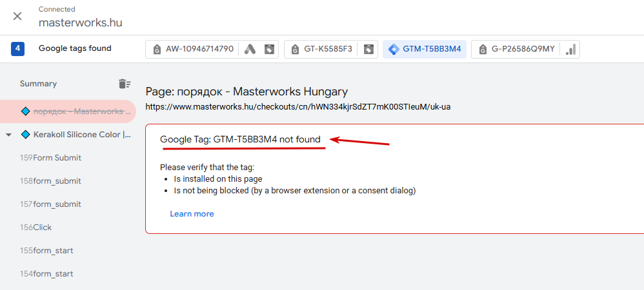Click the tag icon after the Ads icon
This screenshot has width=644, height=290.
pos(269,49)
